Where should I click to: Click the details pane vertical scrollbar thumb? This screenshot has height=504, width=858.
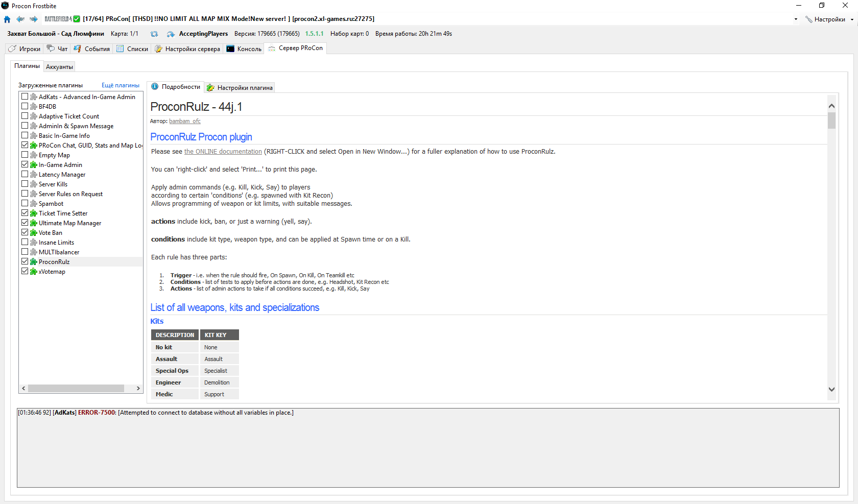click(831, 120)
